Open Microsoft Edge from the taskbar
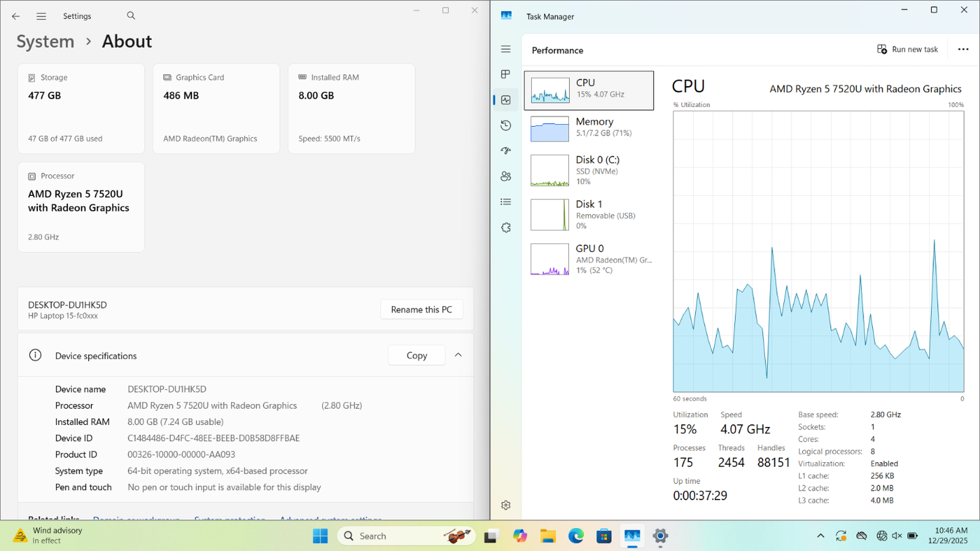 [576, 536]
